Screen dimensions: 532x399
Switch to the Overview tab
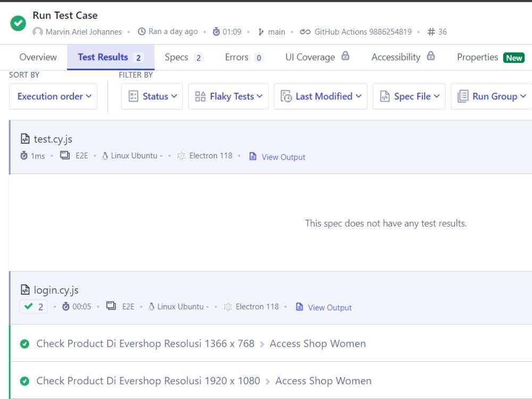coord(38,57)
